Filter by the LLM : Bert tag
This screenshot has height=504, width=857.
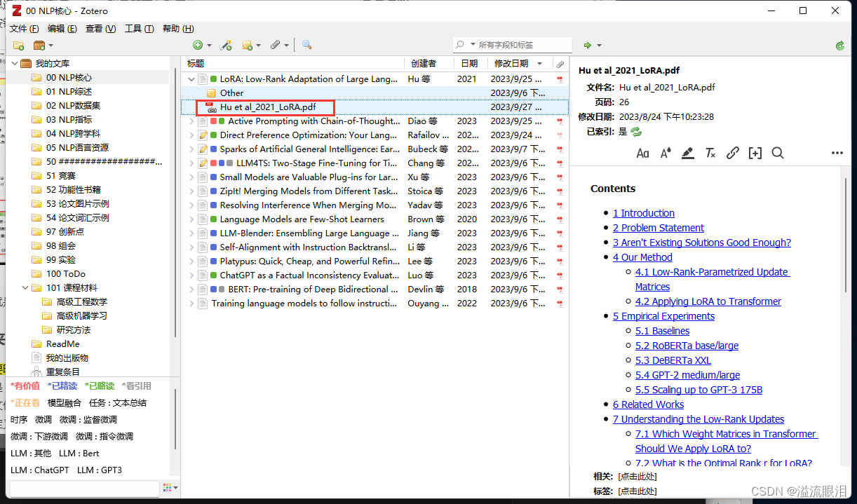[x=79, y=454]
